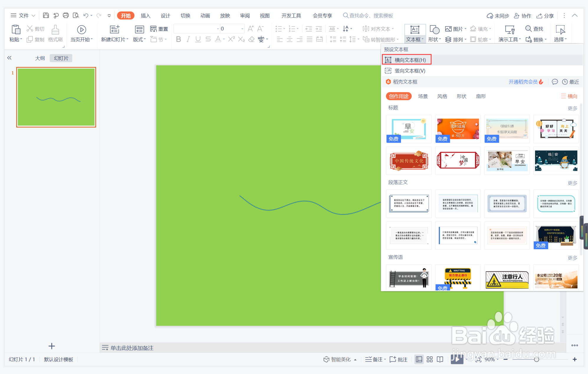The height and width of the screenshot is (374, 588).
Task: Click the zoom in plus button
Action: 574,359
